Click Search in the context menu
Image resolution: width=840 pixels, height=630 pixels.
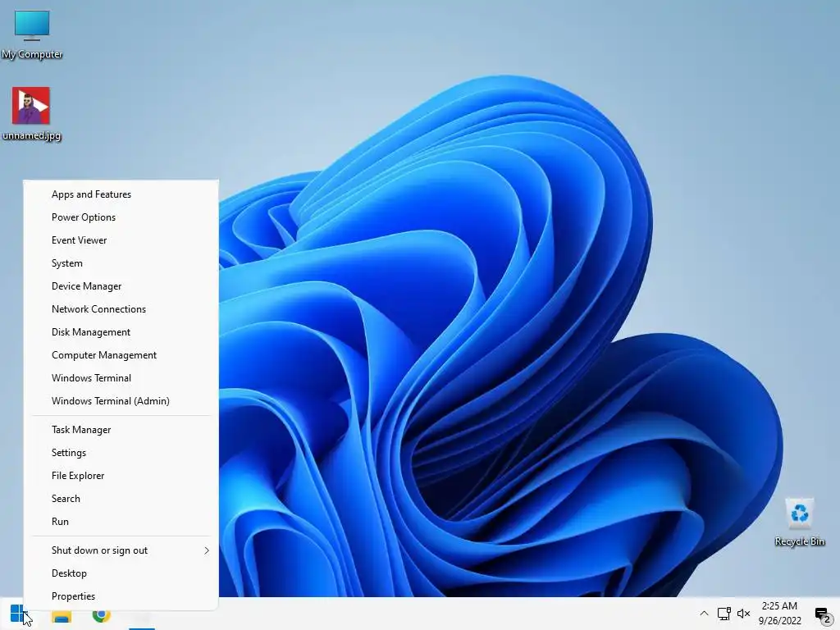tap(121, 499)
